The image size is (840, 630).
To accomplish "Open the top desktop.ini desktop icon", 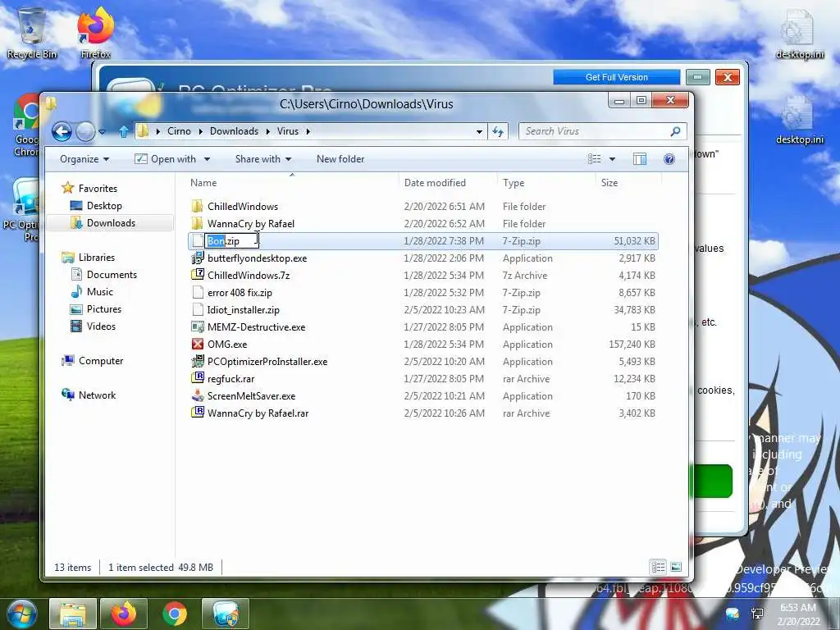I will tap(799, 33).
